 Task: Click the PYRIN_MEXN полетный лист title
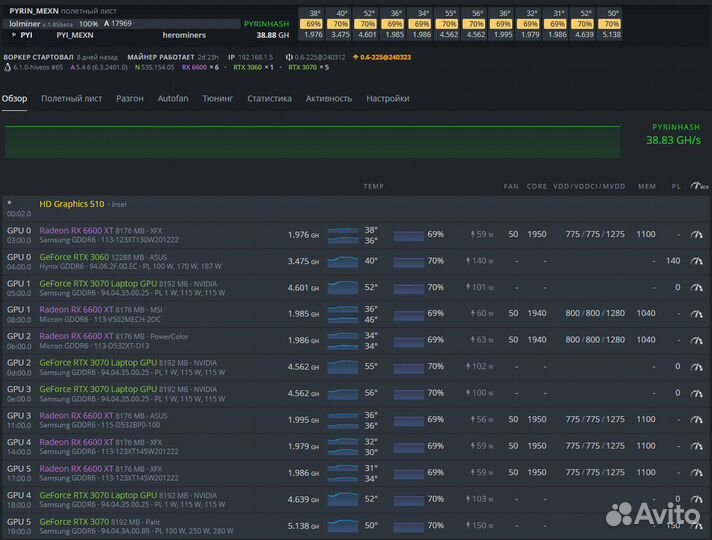click(63, 11)
